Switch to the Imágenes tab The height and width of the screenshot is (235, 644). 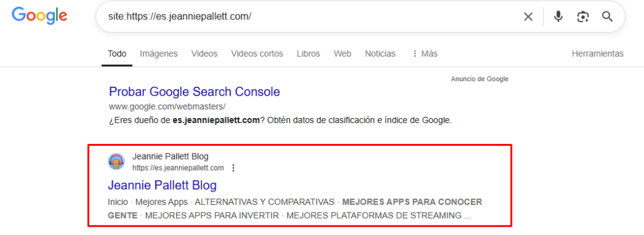(158, 54)
